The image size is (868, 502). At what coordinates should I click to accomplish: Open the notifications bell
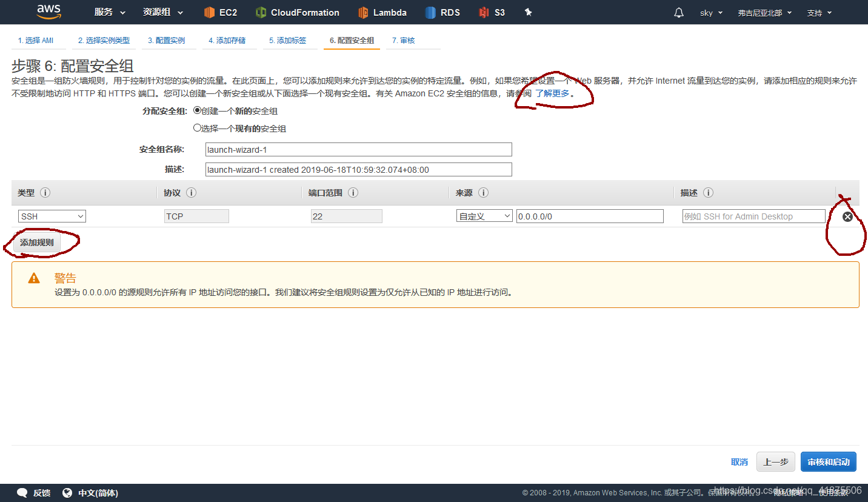[x=679, y=13]
